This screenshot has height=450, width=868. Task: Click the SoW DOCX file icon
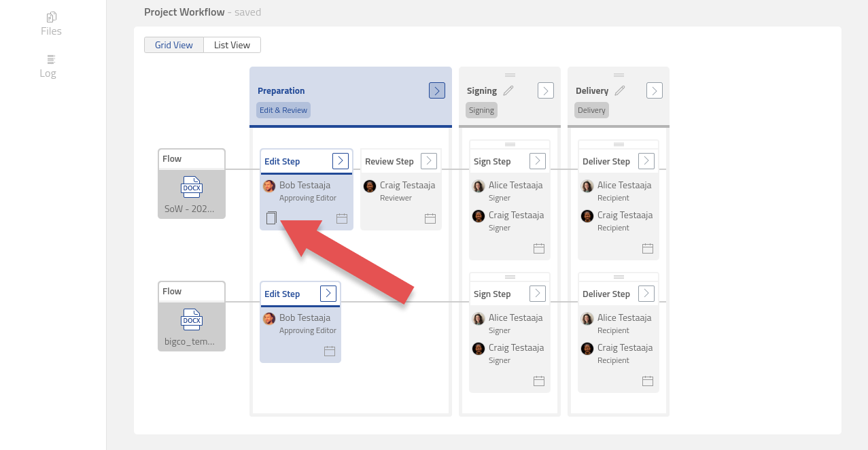(192, 187)
